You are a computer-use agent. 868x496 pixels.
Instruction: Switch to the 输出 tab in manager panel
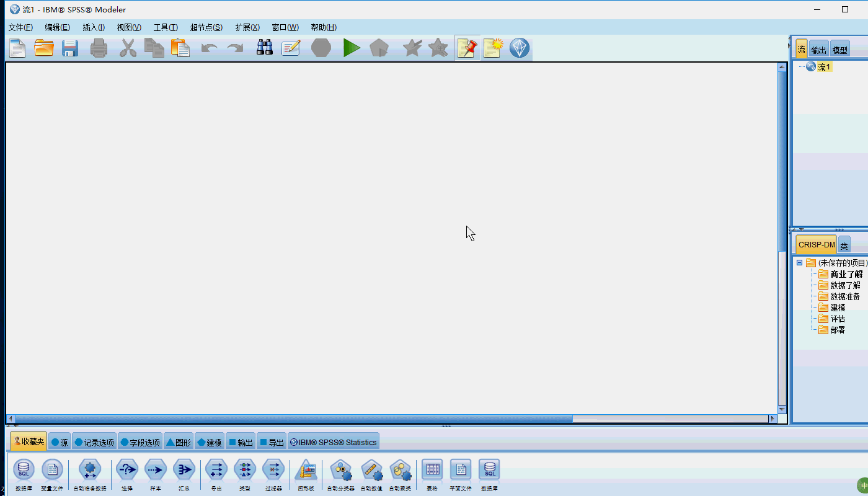point(818,50)
